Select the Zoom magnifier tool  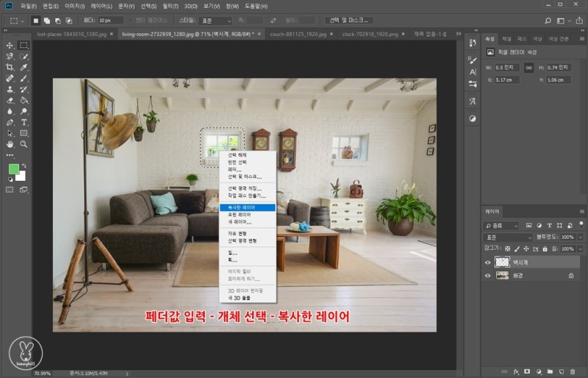(24, 144)
